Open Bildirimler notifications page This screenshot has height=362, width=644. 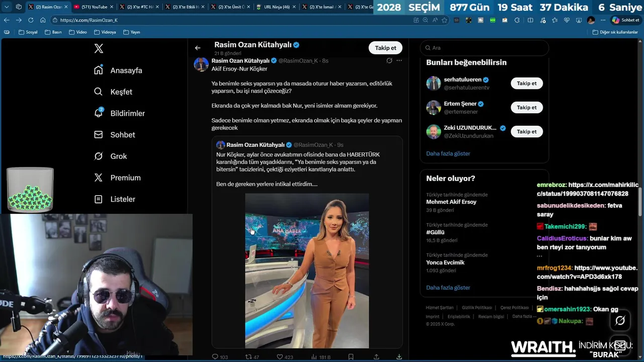(120, 113)
